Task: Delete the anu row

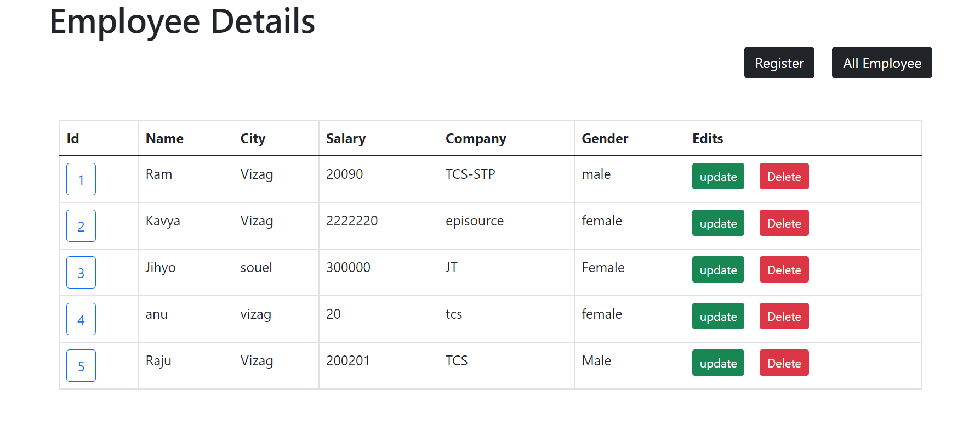Action: [x=784, y=316]
